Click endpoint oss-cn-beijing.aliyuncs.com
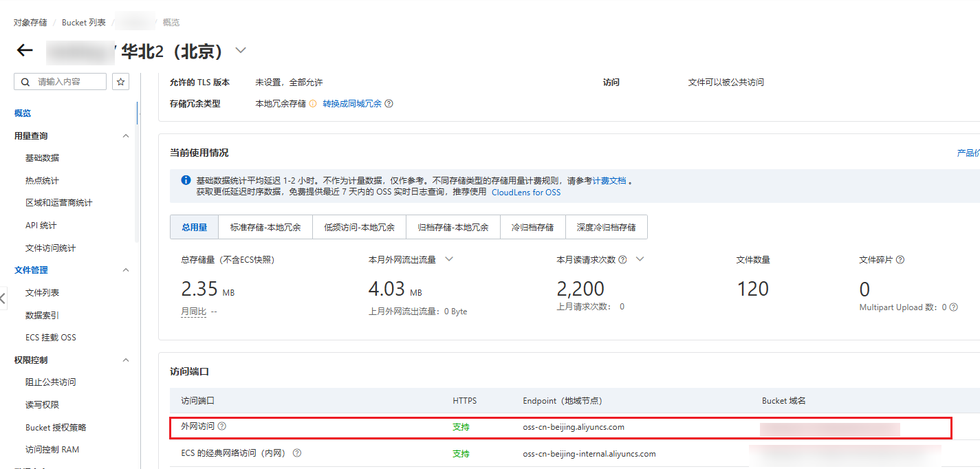Screen dimensions: 980x469 (574, 427)
